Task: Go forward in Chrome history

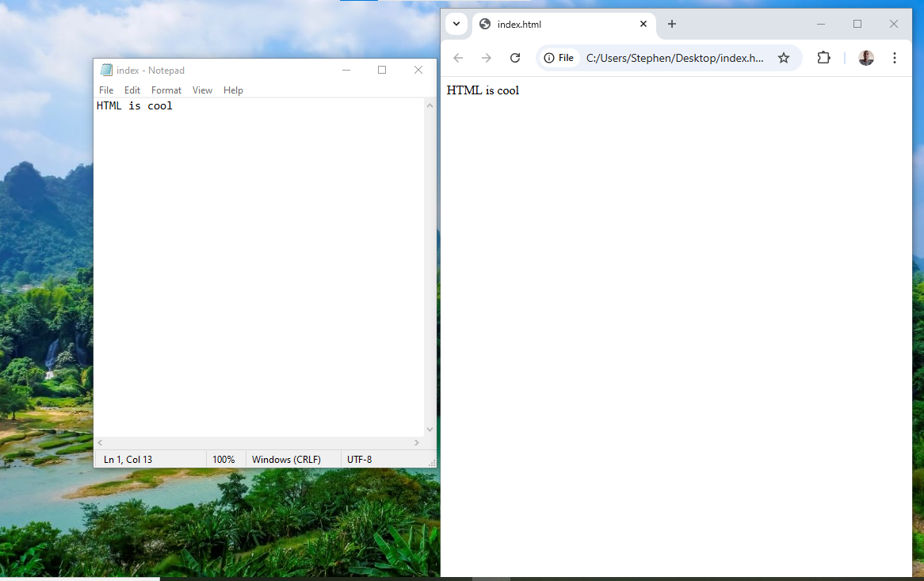Action: click(x=486, y=58)
